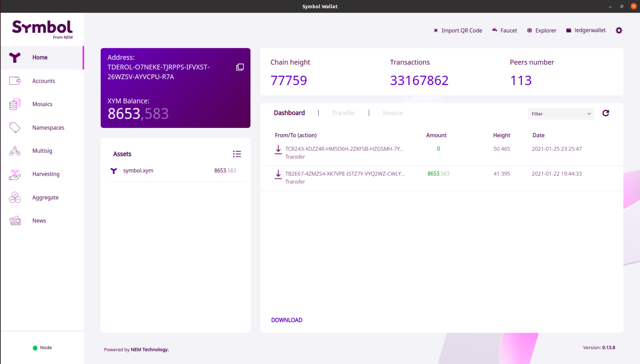Open the Accounts wallet icon
Viewport: 640px width, 364px height.
tap(15, 81)
